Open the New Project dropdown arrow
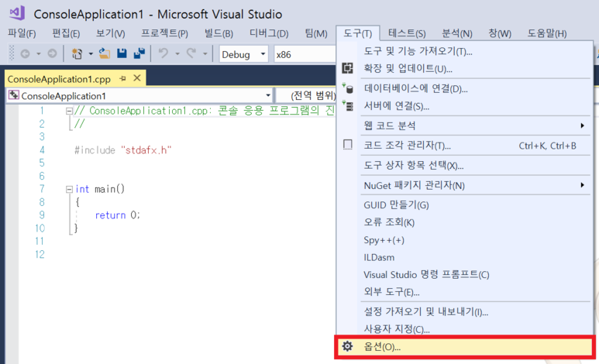Viewport: 599px width, 364px height. [91, 54]
